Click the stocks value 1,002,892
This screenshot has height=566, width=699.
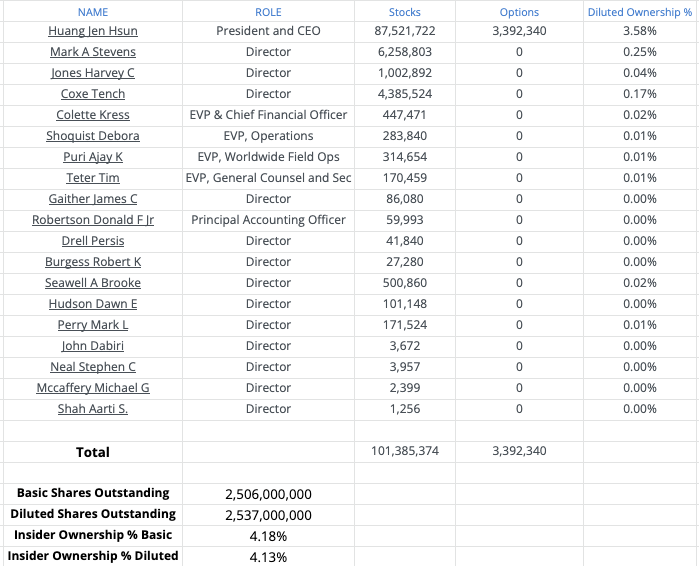pos(405,73)
